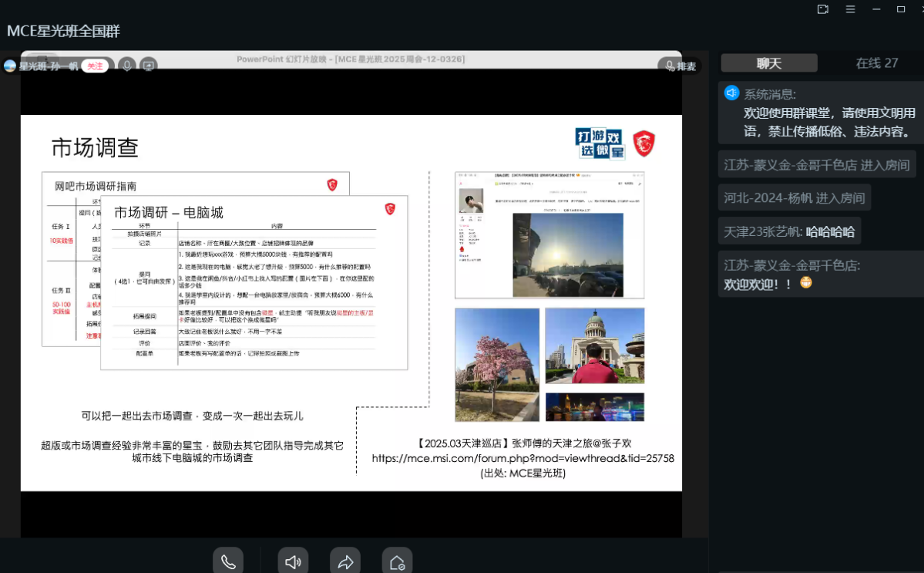Maximize the group classroom window

[x=901, y=9]
